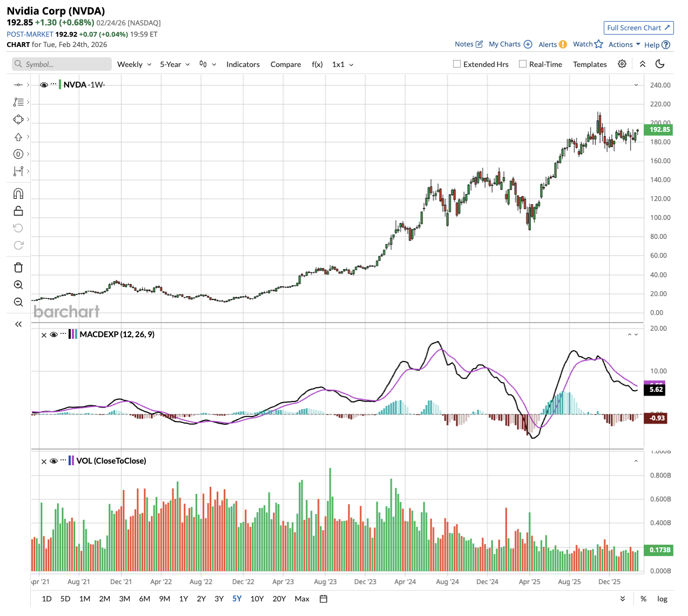688x616 pixels.
Task: Click the VOL color swatches
Action: click(x=71, y=461)
